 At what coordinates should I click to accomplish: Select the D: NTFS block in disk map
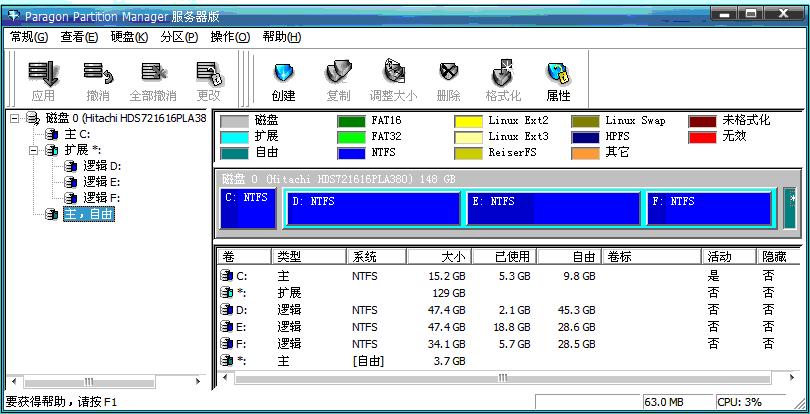[x=373, y=208]
